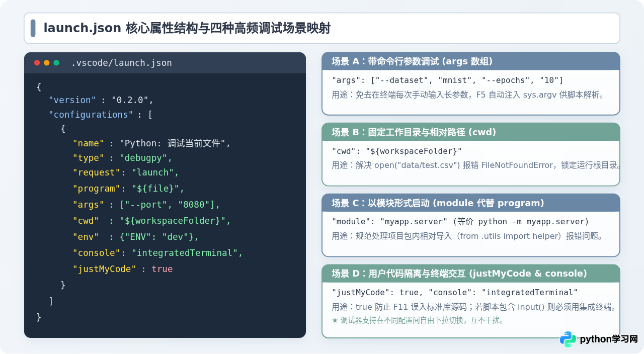Viewport: 644px width, 354px height.
Task: Click "Python: 调试当前文件" value
Action: (173, 143)
